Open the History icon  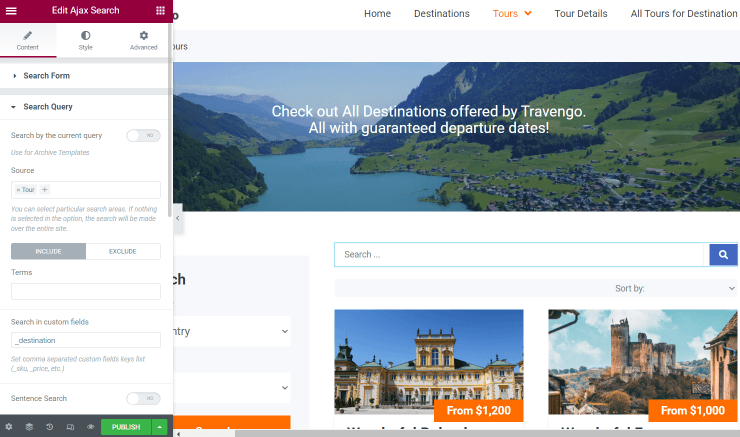(50, 427)
